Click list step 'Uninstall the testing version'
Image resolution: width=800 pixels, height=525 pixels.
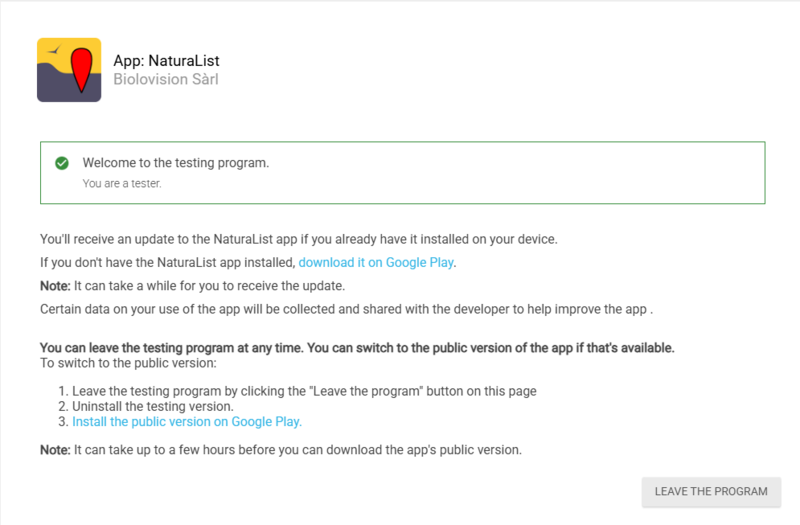tap(152, 406)
